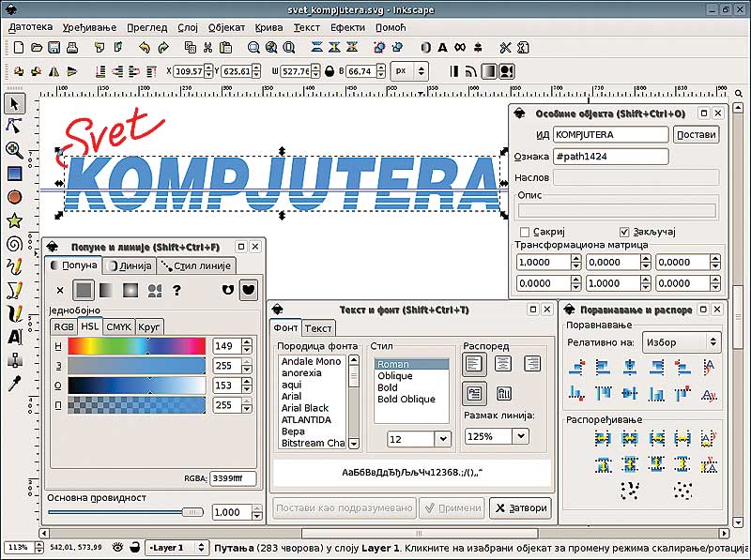Switch to the Текст tab
Screen dimensions: 751x560
point(318,328)
